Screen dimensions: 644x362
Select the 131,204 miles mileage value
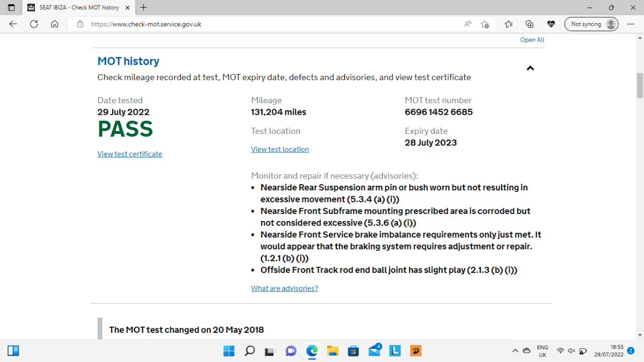coord(279,112)
